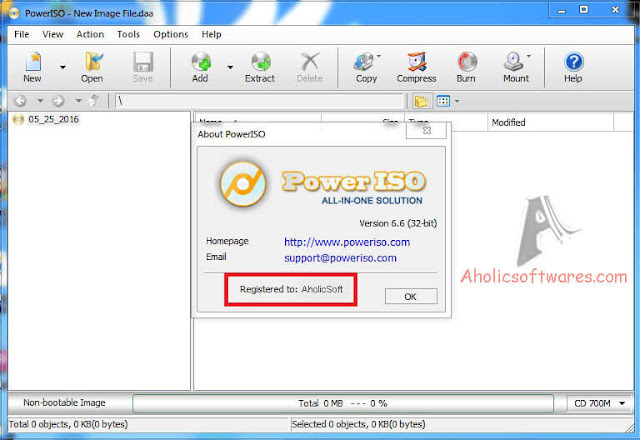Expand the dropdown arrow beside Add
The height and width of the screenshot is (440, 640).
[x=230, y=67]
